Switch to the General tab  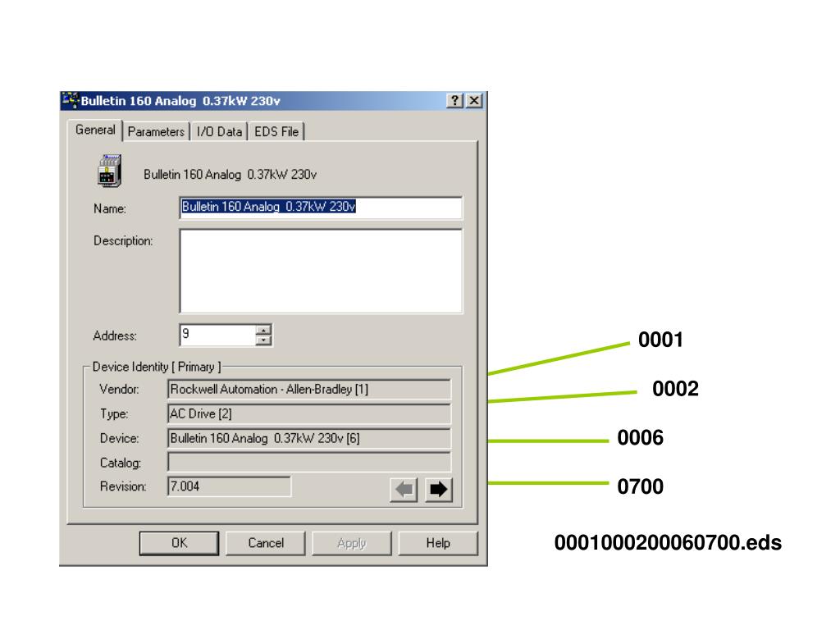[95, 130]
